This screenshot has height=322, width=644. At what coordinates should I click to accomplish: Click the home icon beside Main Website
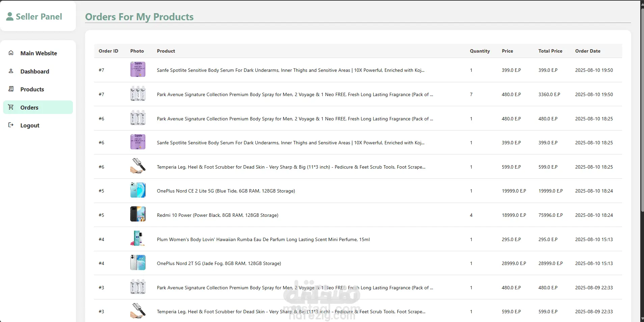[11, 53]
